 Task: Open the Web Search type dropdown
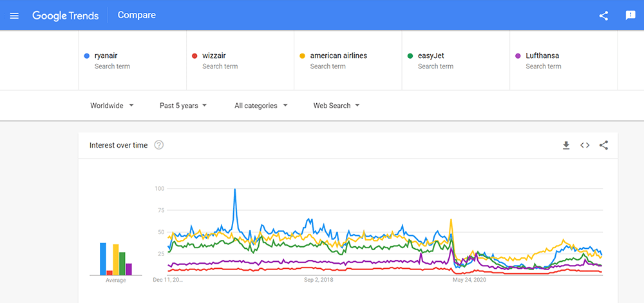coord(336,106)
